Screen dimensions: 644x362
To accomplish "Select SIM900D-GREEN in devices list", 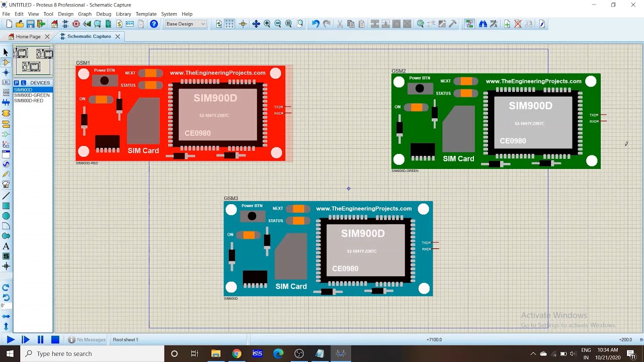I will click(32, 96).
